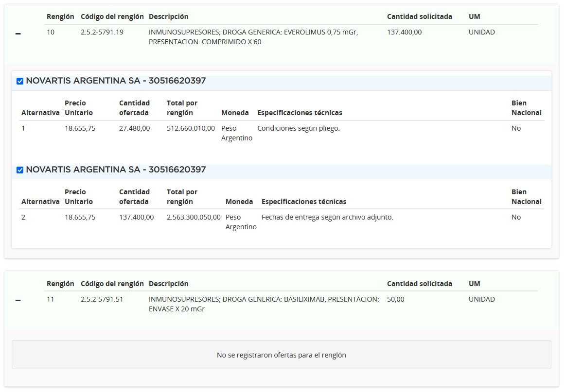The height and width of the screenshot is (392, 566).
Task: Click the total 2.563.300.050,00 value
Action: [x=194, y=217]
